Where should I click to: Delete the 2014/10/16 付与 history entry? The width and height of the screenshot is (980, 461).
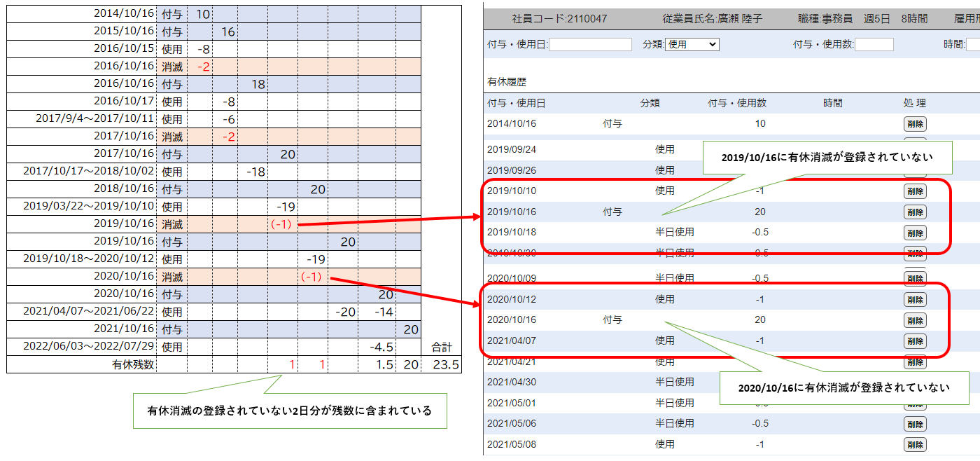[915, 124]
